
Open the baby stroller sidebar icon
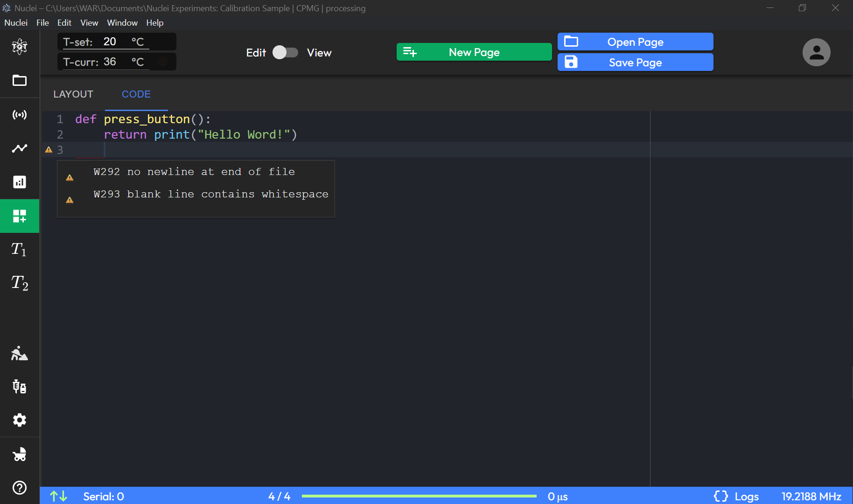(x=20, y=454)
